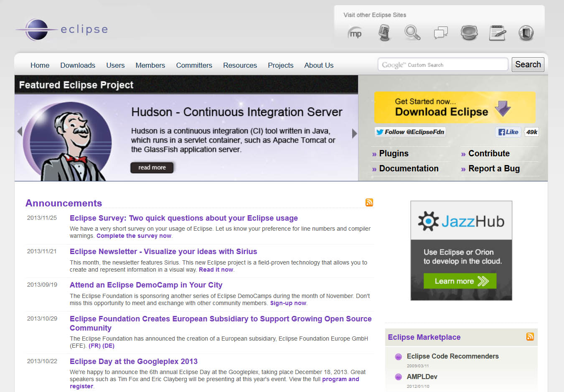Open the Marketplace 'mp' site icon

[355, 33]
